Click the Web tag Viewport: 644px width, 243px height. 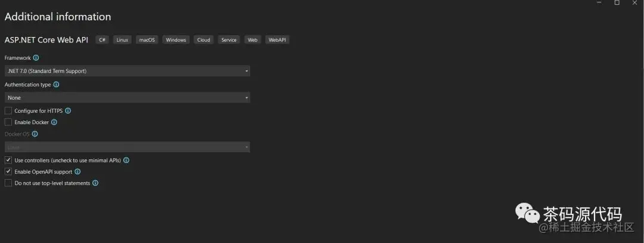(x=253, y=40)
